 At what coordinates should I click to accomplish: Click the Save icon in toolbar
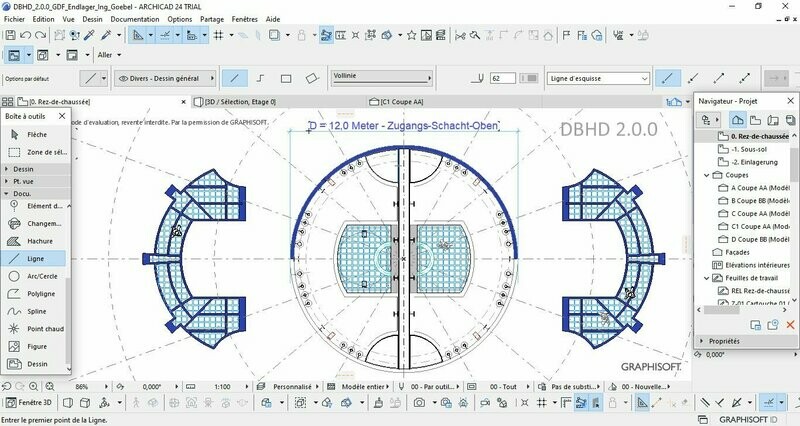click(x=10, y=35)
